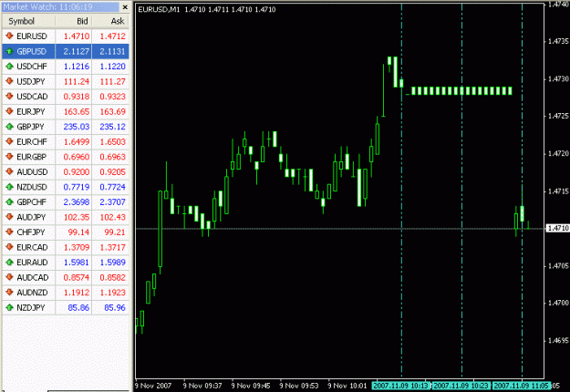The width and height of the screenshot is (570, 392).
Task: Click the down arrow icon beside EURGBP
Action: click(9, 157)
